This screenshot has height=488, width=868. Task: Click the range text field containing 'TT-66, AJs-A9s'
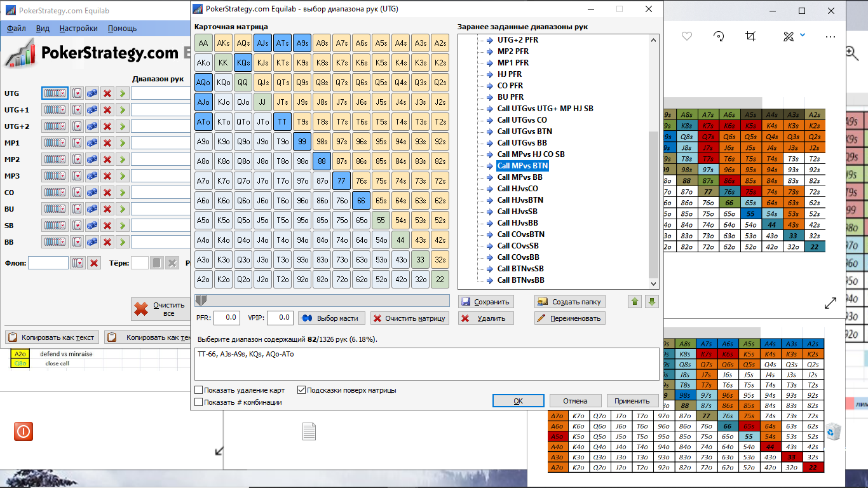point(426,364)
